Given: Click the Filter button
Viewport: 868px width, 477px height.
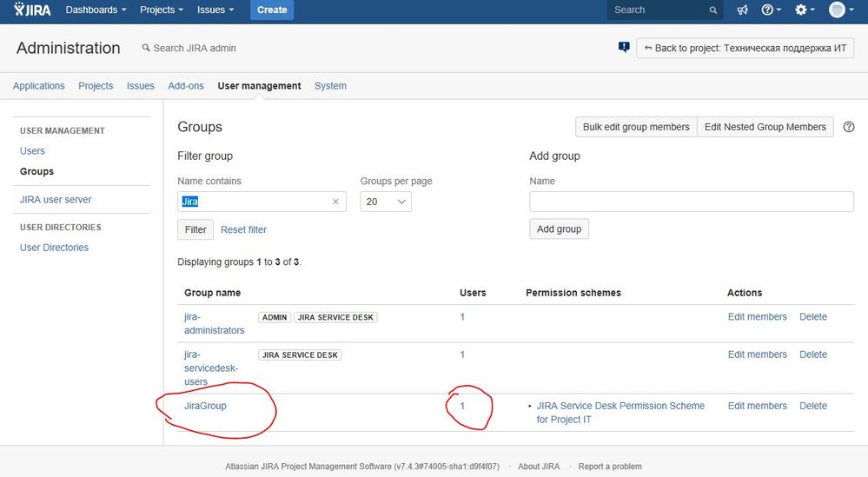Looking at the screenshot, I should coord(195,229).
